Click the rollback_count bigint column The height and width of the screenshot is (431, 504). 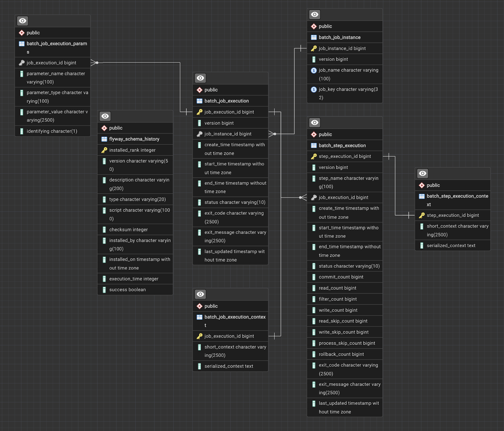(341, 354)
